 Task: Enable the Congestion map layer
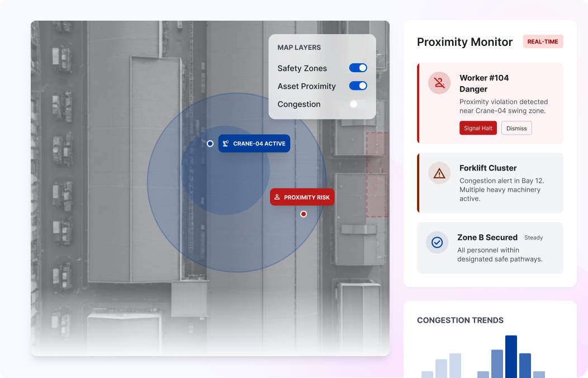click(x=358, y=103)
